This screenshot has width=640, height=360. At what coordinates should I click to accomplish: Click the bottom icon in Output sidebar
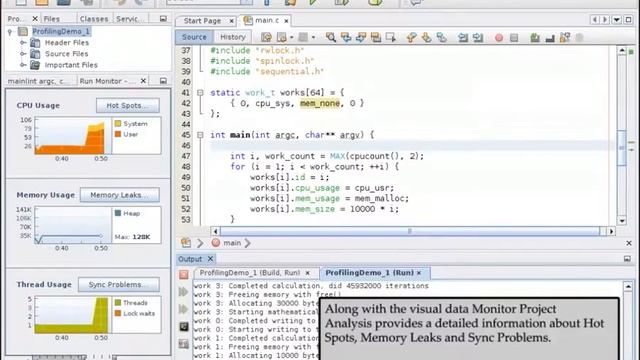point(184,344)
